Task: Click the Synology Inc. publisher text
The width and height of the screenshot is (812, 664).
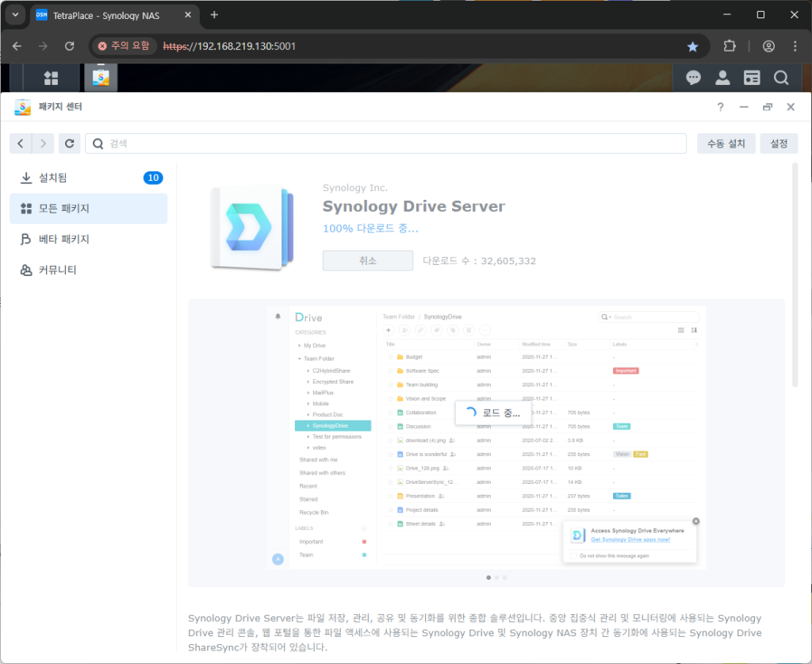Action: pos(355,187)
